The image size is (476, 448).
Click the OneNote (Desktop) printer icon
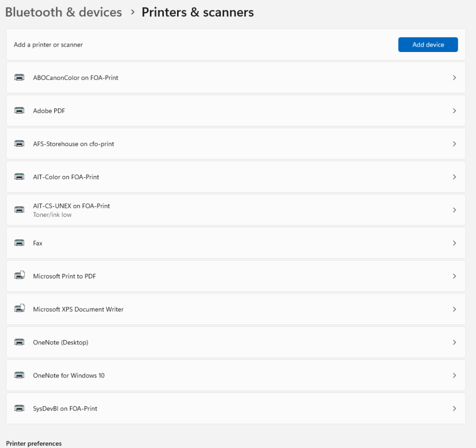pos(20,342)
